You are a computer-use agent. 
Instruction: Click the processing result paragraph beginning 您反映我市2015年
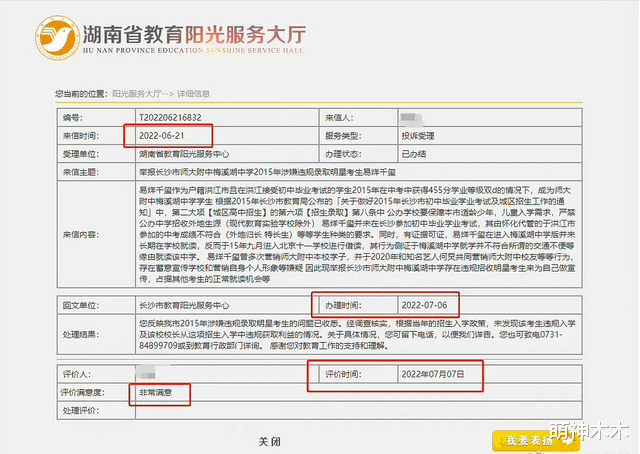tap(357, 334)
